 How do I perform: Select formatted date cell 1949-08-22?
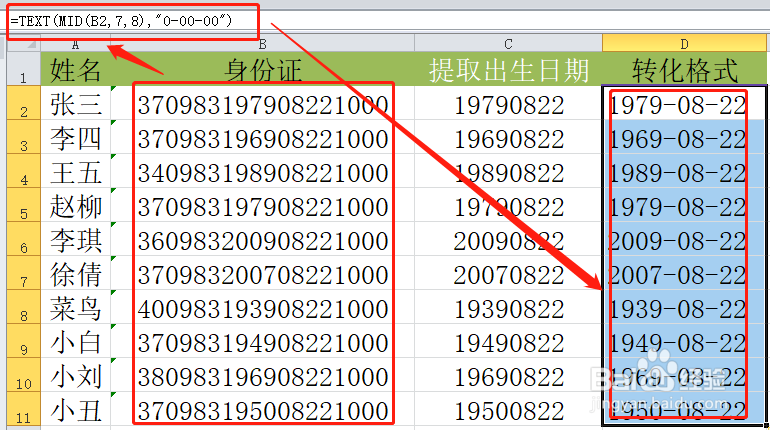(684, 341)
